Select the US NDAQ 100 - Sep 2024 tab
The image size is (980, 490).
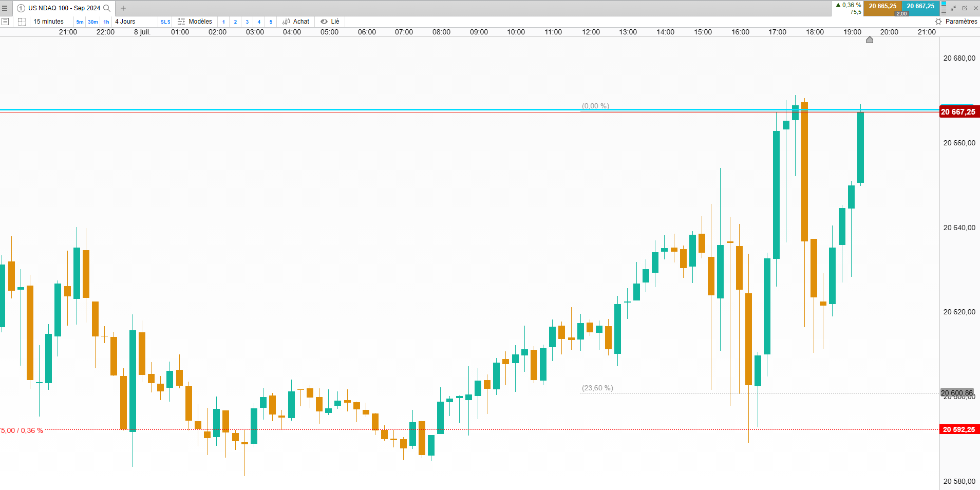(x=64, y=8)
